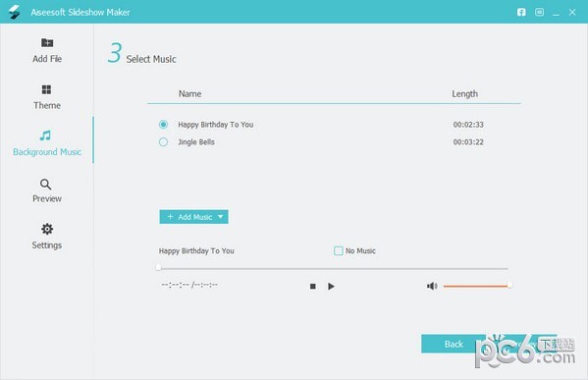Adjust the orange volume slider
The height and width of the screenshot is (380, 588).
[477, 286]
